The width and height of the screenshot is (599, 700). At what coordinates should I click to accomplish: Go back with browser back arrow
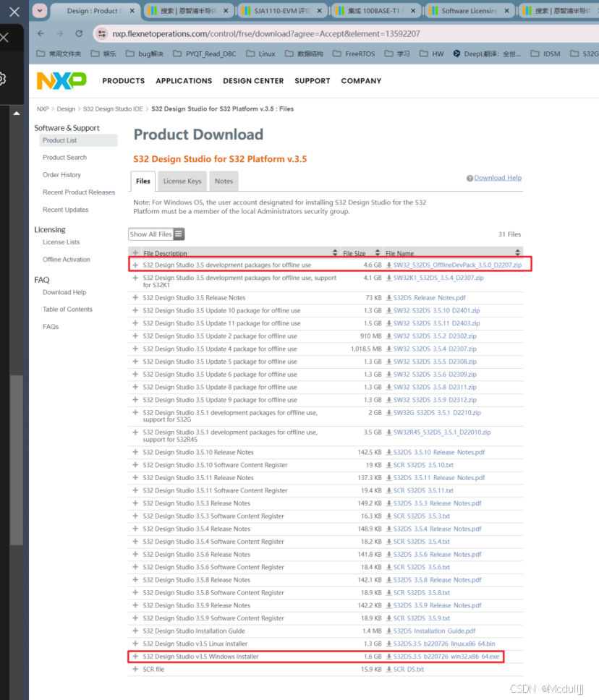[x=41, y=33]
